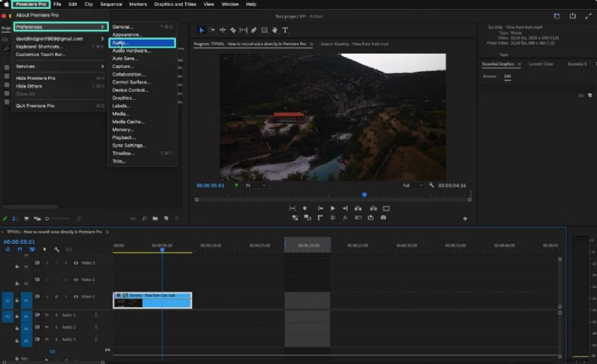Viewport: 597px width, 364px height.
Task: Add marker in the timeline panel
Action: (45, 249)
